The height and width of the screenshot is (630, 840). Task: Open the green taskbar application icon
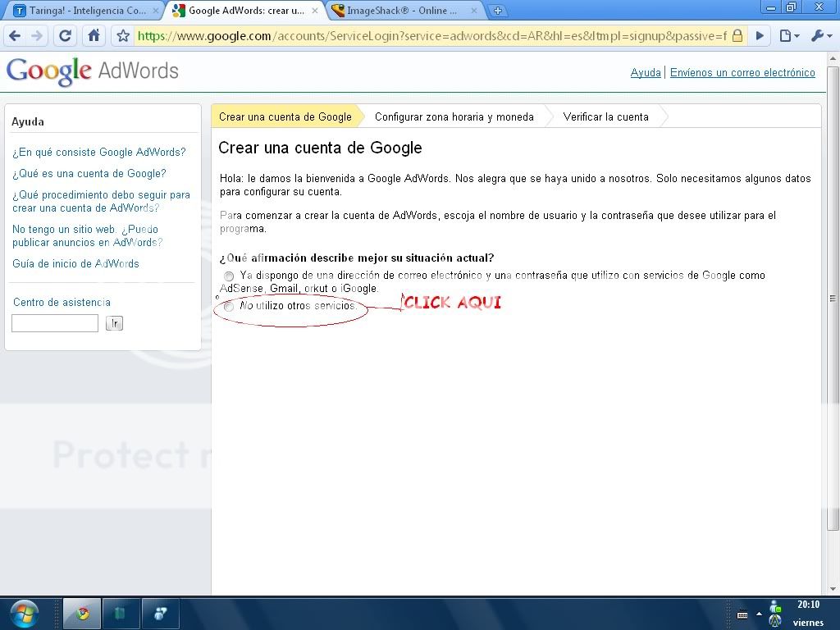tap(121, 614)
